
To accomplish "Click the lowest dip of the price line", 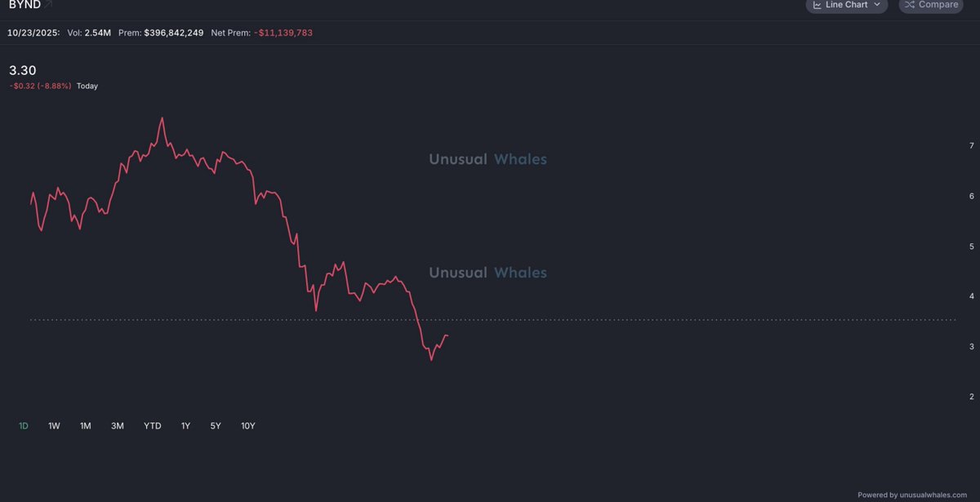I will [431, 359].
